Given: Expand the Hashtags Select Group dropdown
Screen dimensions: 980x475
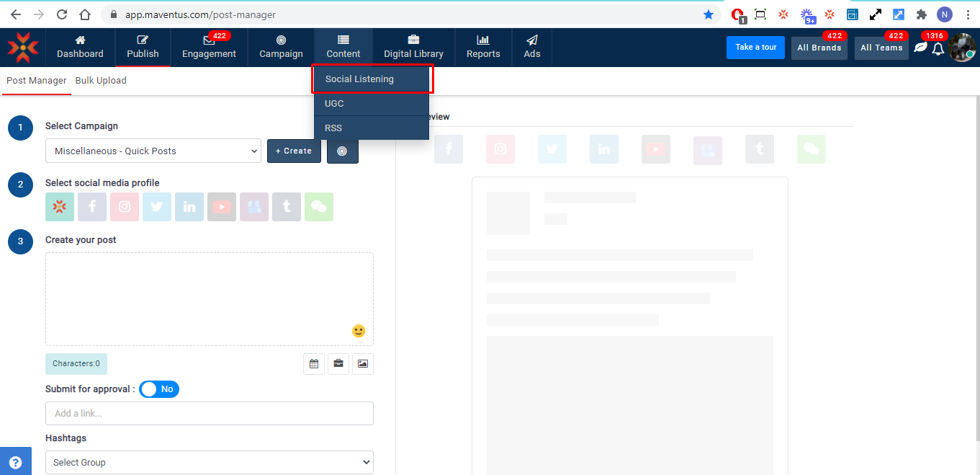Looking at the screenshot, I should (209, 463).
